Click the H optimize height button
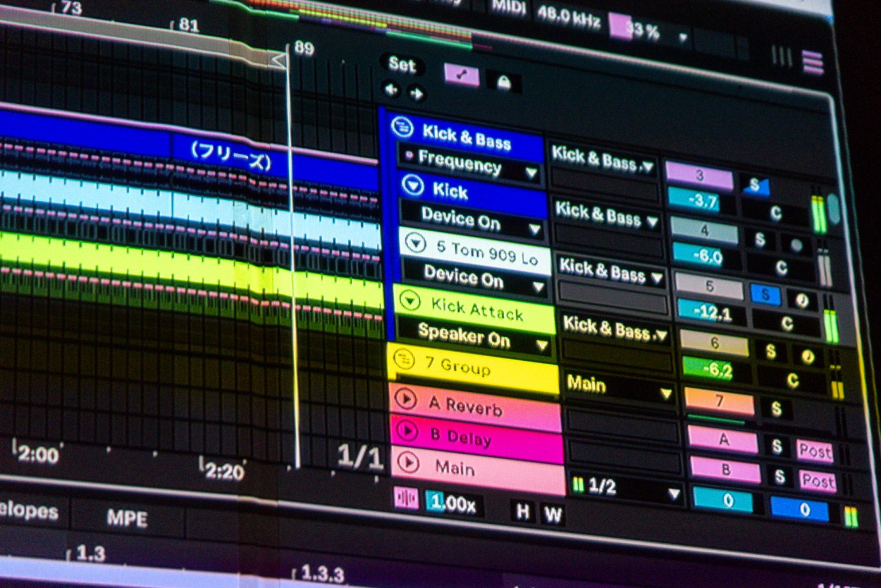 (522, 512)
